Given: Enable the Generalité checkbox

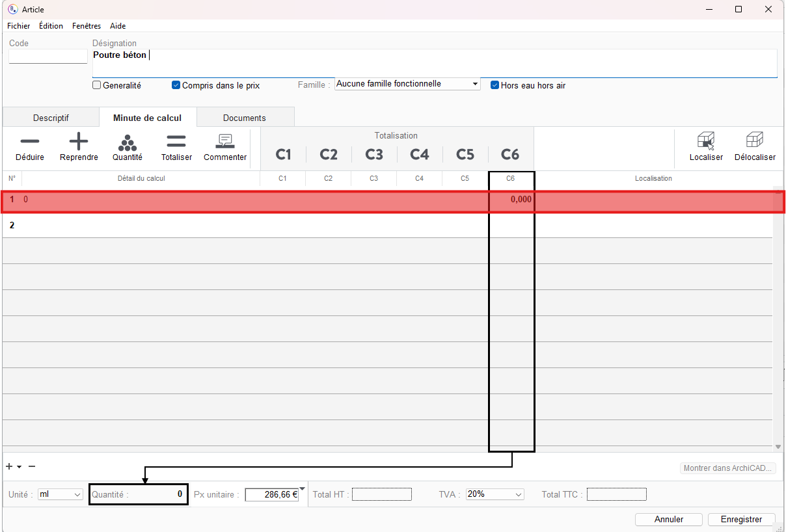Looking at the screenshot, I should tap(97, 85).
